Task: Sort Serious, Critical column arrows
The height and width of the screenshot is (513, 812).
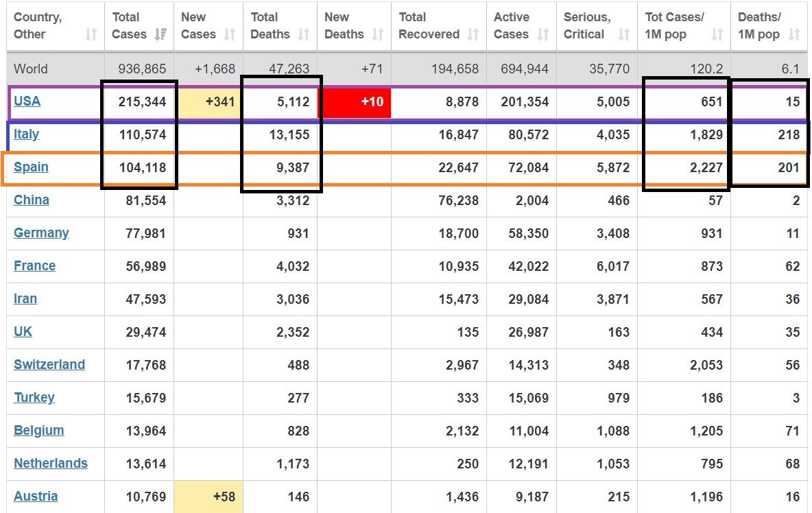Action: [623, 35]
